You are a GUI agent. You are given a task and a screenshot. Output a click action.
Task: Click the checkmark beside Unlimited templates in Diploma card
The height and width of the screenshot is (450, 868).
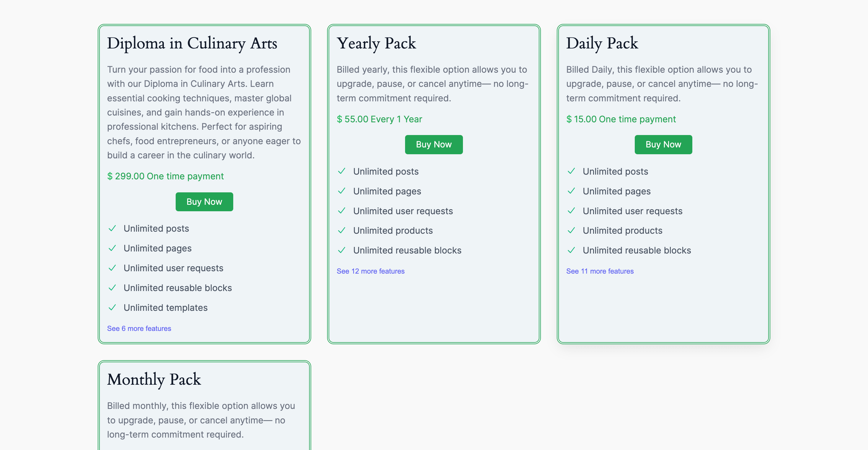[x=113, y=308]
